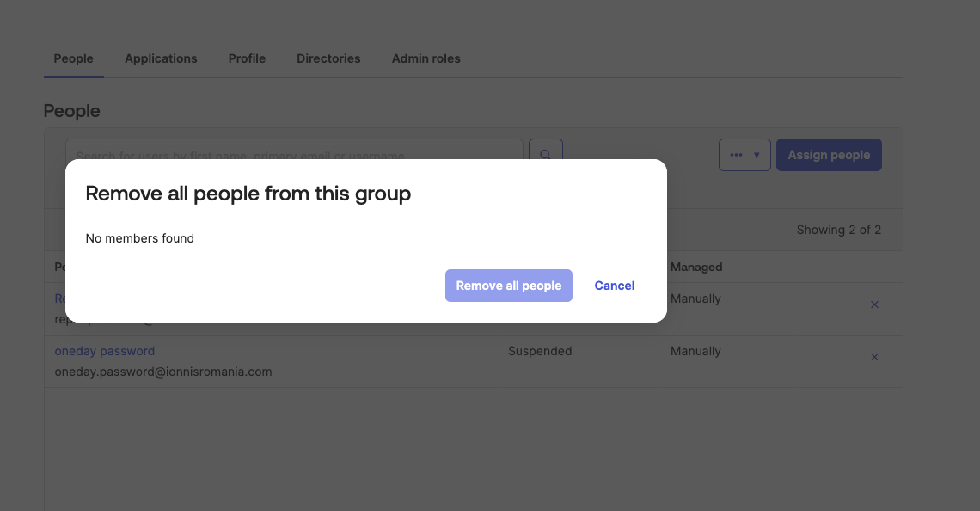Switch to the Applications tab
980x511 pixels.
click(161, 58)
